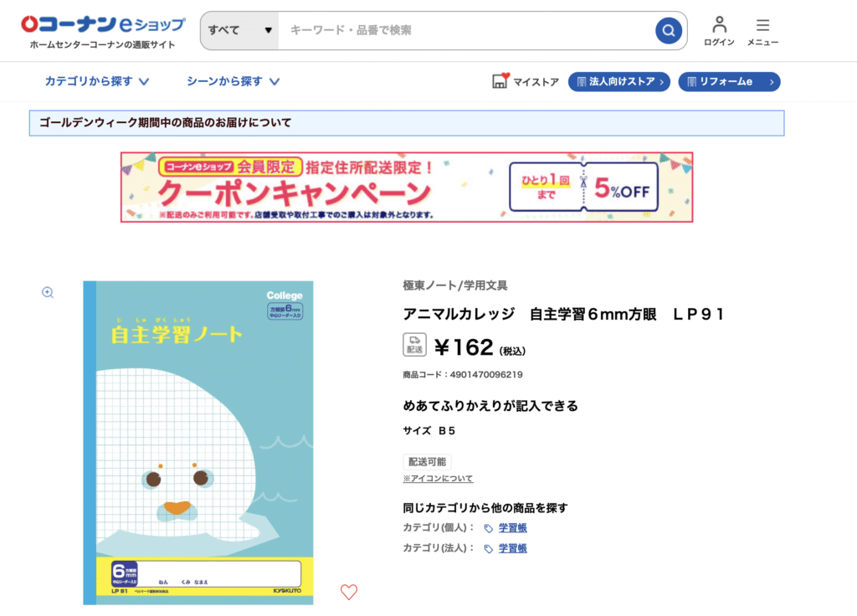Image resolution: width=857 pixels, height=616 pixels.
Task: Expand カテゴリから探す menu
Action: [97, 81]
